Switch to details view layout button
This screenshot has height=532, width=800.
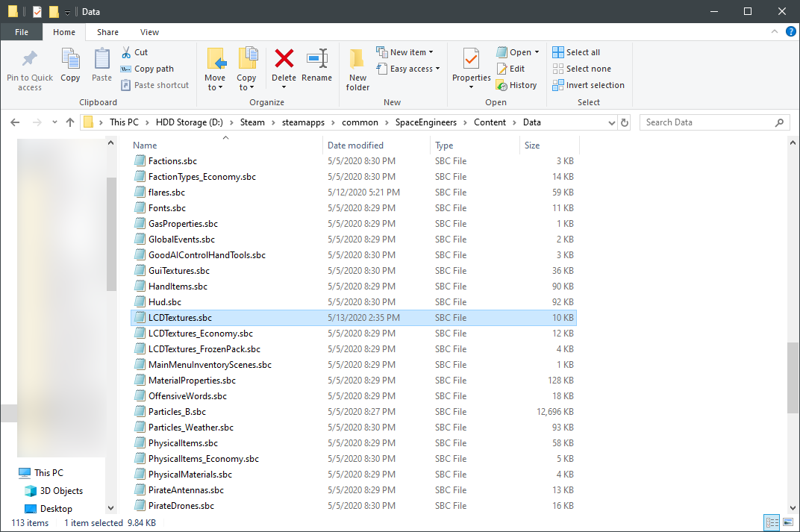point(772,522)
